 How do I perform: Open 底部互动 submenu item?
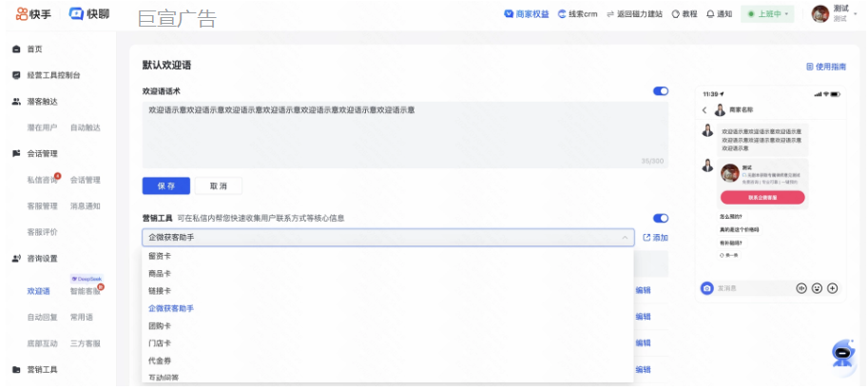pyautogui.click(x=42, y=343)
